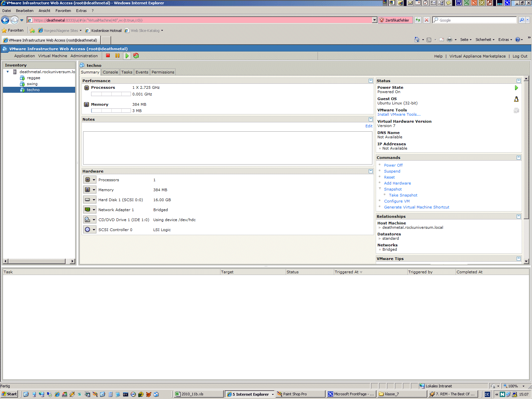Screen dimensions: 532x399
Task: Click the green power state icon
Action: [516, 88]
